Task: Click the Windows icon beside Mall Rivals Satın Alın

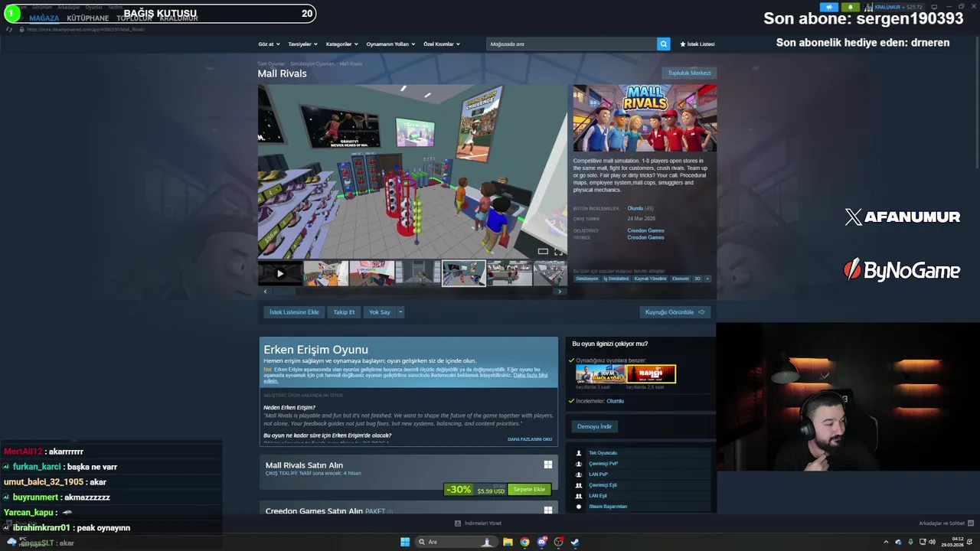Action: coord(548,465)
